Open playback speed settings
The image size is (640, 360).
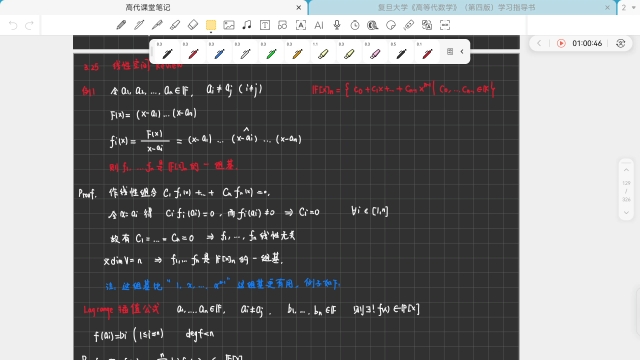coord(620,43)
